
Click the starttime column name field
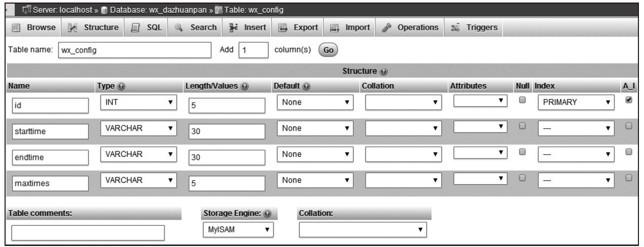pyautogui.click(x=50, y=131)
